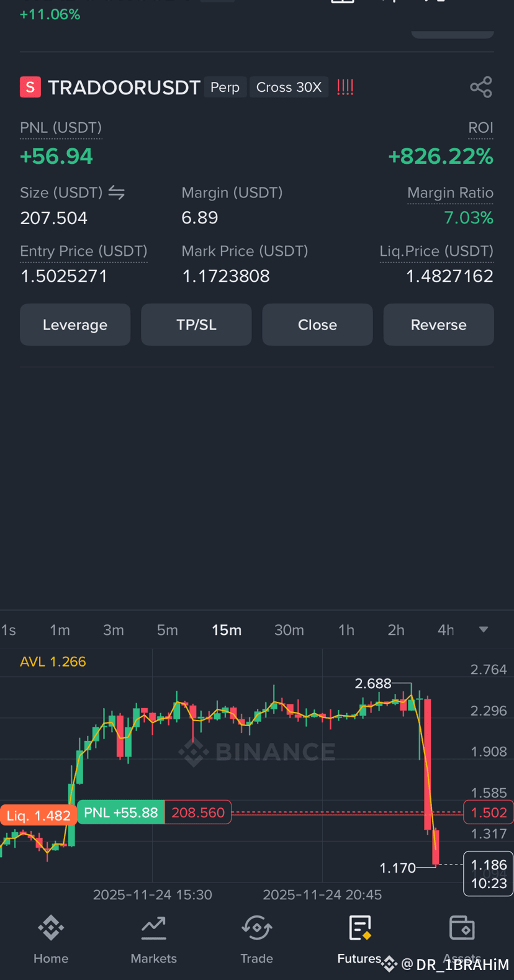Image resolution: width=514 pixels, height=980 pixels.
Task: Tap the red S short badge
Action: (x=30, y=87)
